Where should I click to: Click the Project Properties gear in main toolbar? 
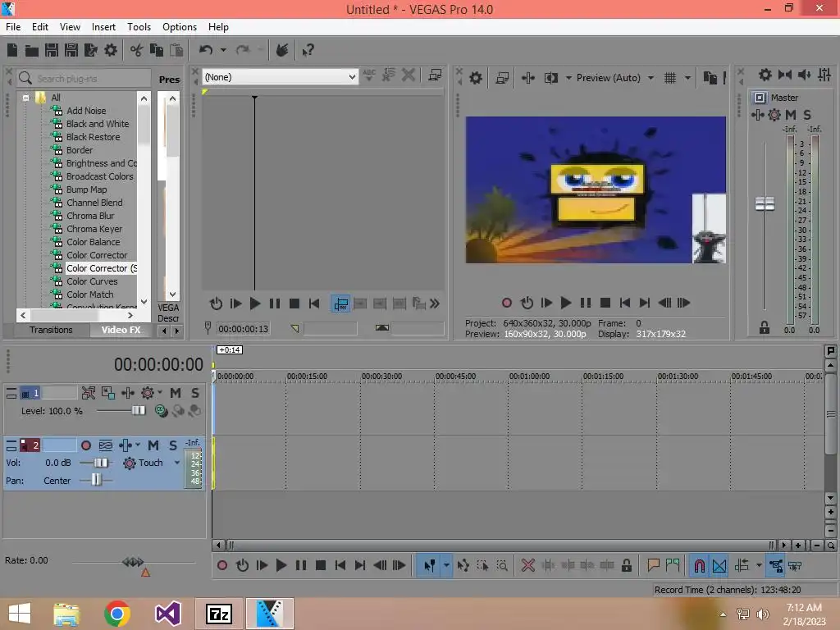pyautogui.click(x=111, y=50)
